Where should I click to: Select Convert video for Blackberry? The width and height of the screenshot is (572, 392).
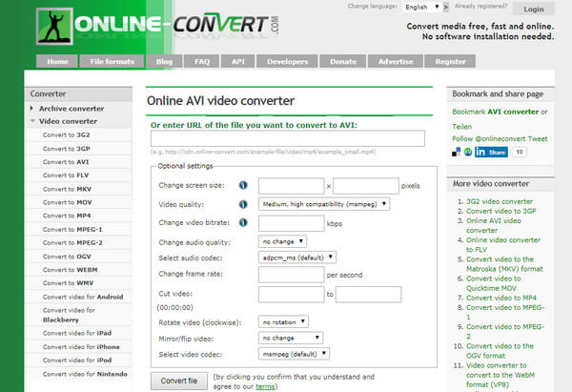coord(69,315)
